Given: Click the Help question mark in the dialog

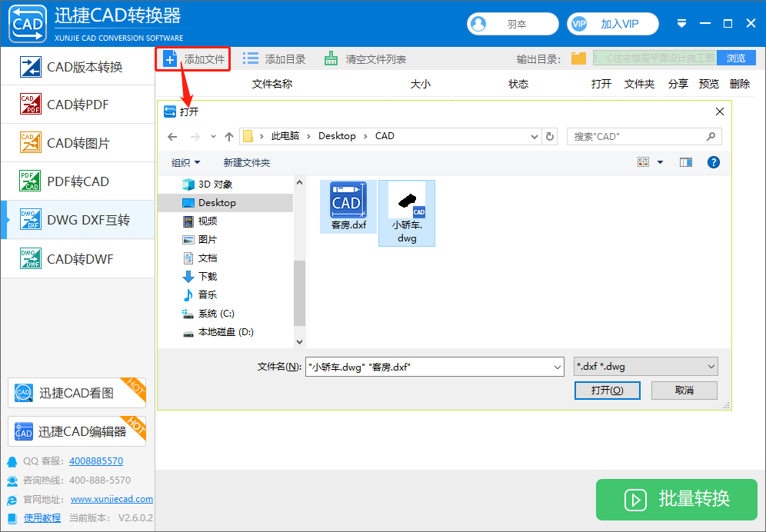Looking at the screenshot, I should click(x=714, y=162).
